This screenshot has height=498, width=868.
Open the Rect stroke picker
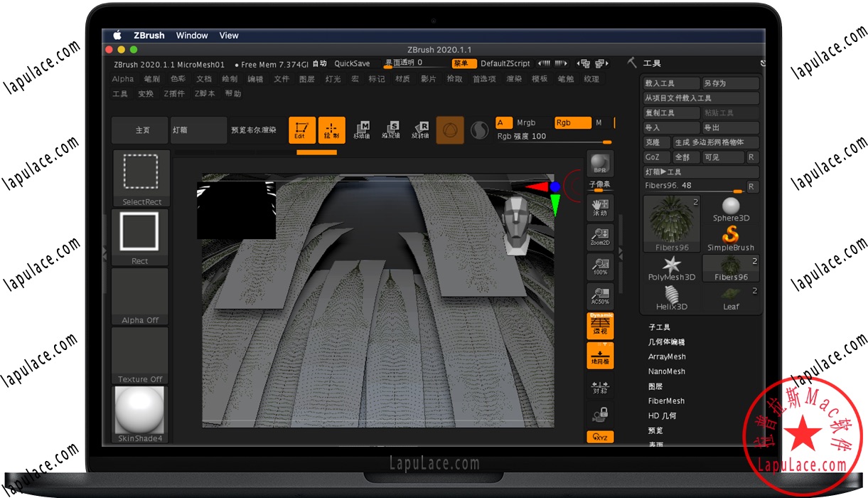coord(140,237)
